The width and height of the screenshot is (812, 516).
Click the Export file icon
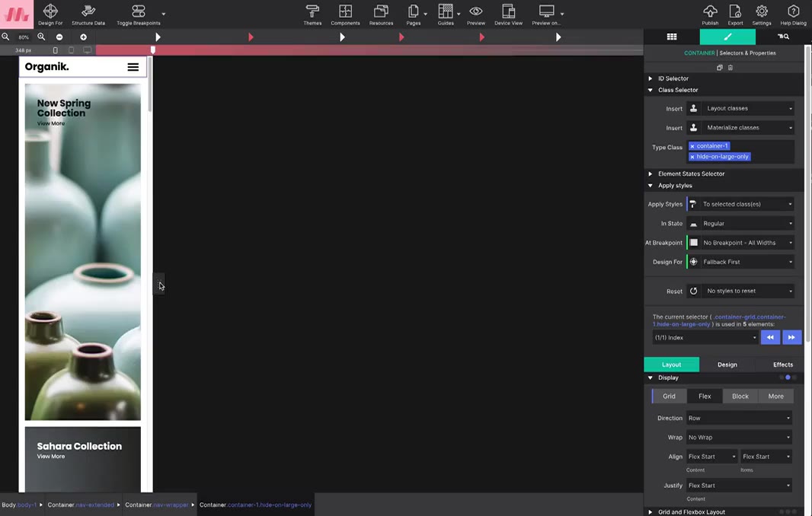(735, 11)
